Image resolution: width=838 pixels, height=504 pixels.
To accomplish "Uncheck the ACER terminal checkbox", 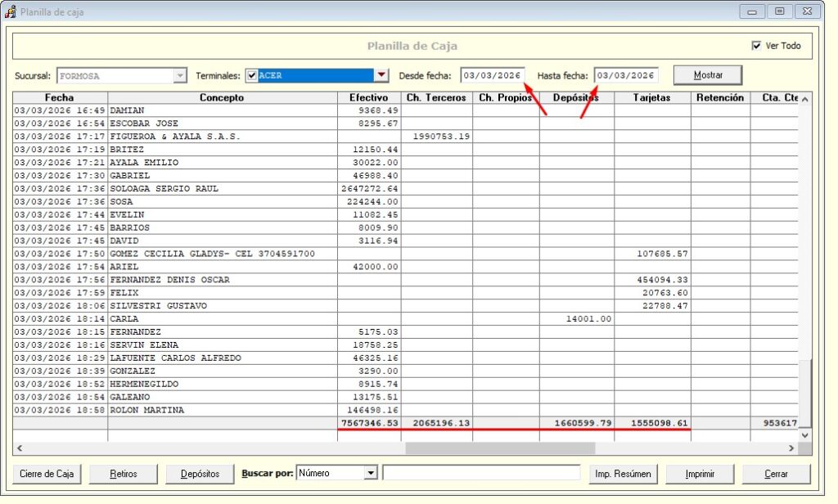I will (252, 76).
